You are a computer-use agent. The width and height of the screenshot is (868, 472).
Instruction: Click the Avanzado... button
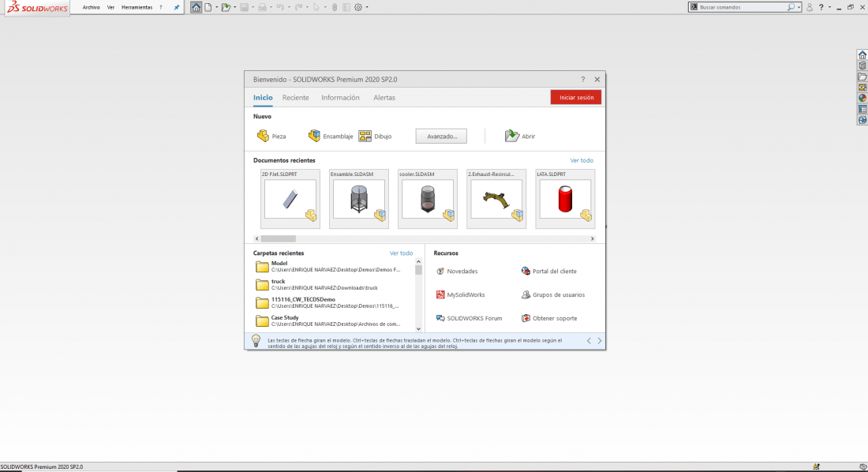coord(441,137)
